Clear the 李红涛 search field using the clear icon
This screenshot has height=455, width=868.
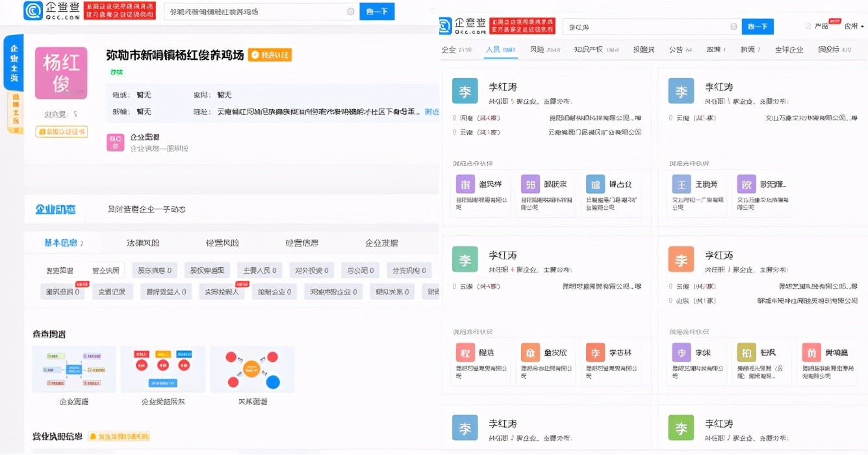[734, 27]
